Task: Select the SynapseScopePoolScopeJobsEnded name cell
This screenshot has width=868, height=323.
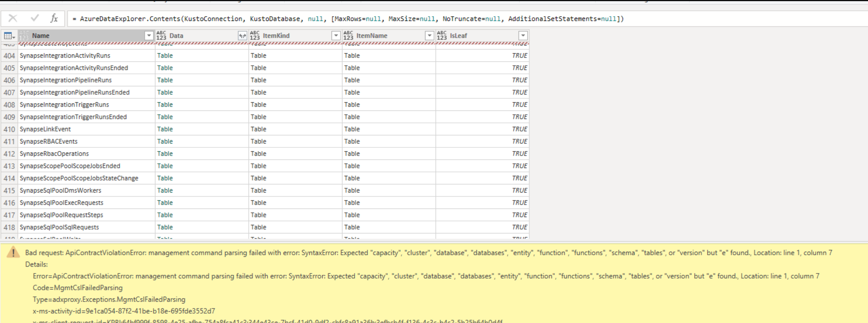Action: [86, 166]
